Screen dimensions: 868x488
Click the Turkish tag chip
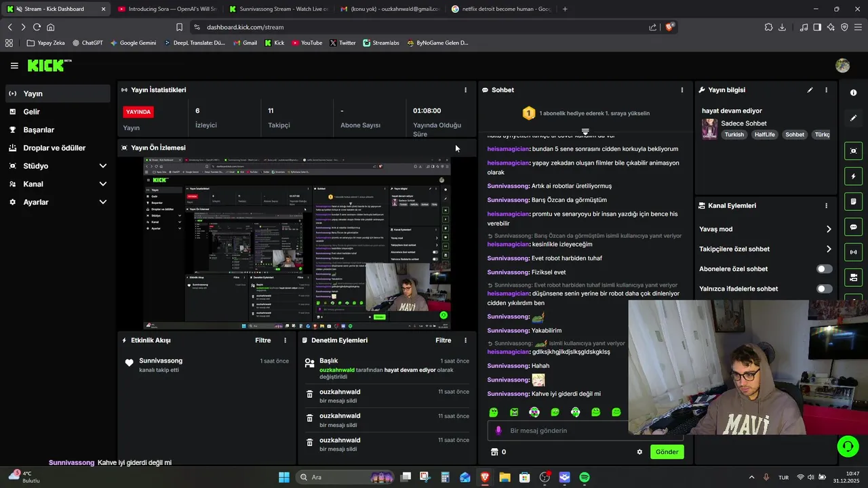(734, 134)
